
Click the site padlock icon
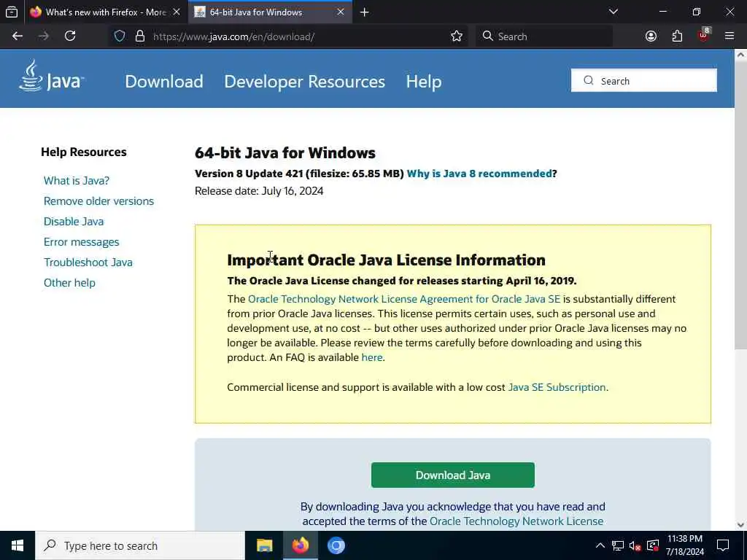[x=139, y=36]
